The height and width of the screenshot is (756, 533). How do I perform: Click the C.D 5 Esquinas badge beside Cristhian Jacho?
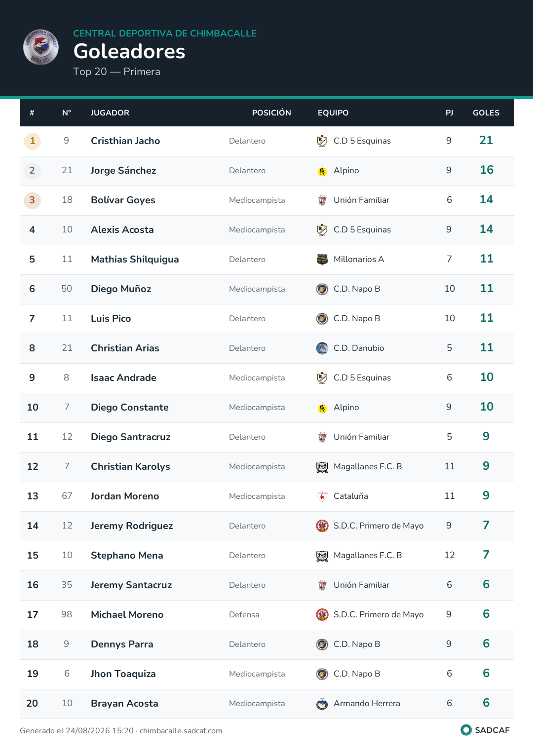point(322,141)
